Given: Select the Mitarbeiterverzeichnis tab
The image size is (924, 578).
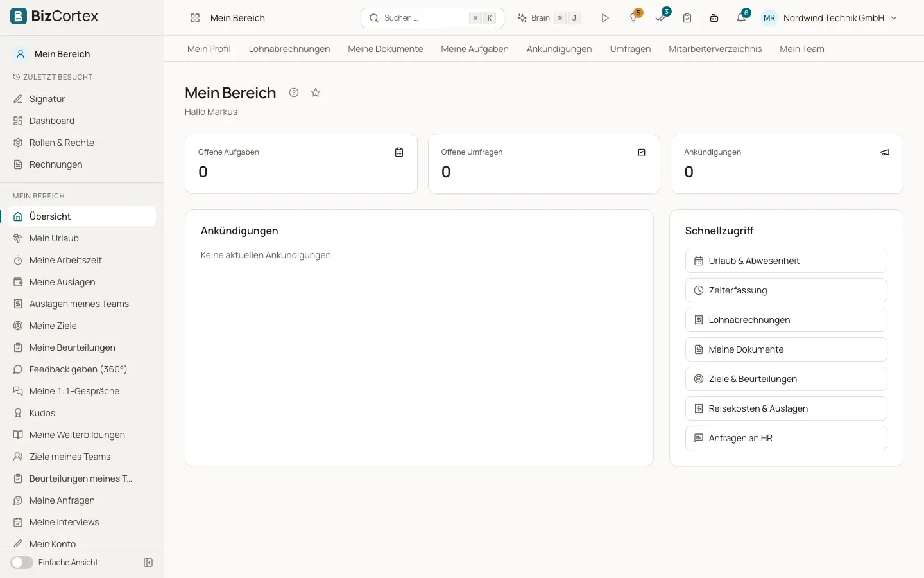Looking at the screenshot, I should (715, 49).
